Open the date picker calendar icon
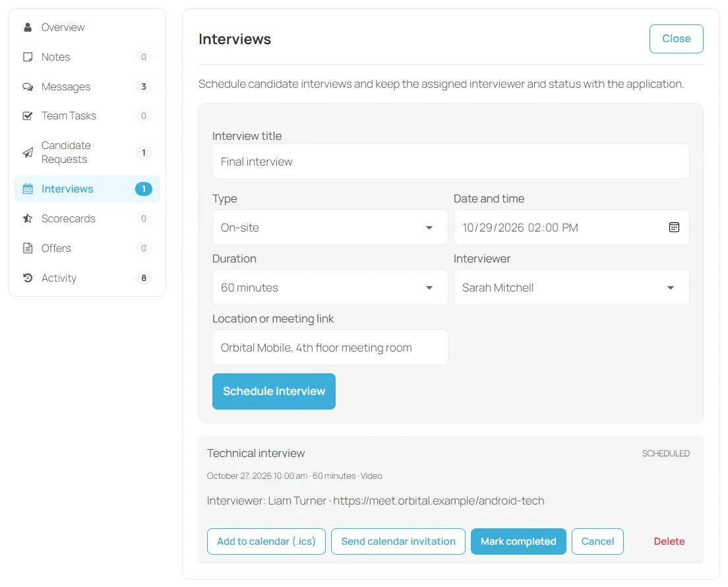Viewport: 728px width, 587px height. pos(674,227)
